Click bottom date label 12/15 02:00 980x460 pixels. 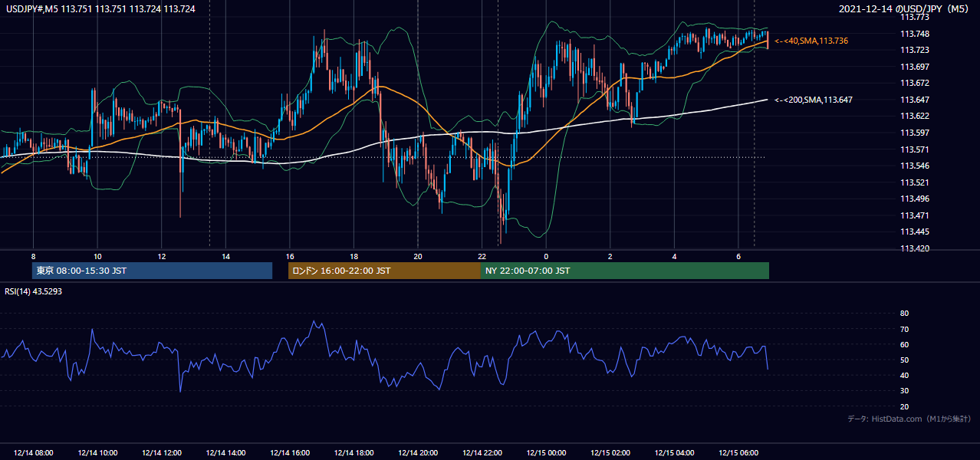click(x=610, y=453)
